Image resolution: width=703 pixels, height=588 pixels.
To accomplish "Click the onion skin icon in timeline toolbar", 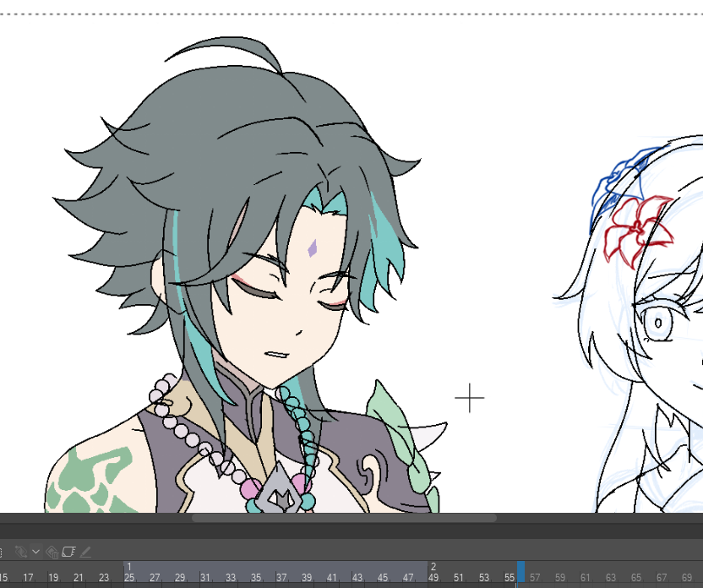I will (68, 551).
